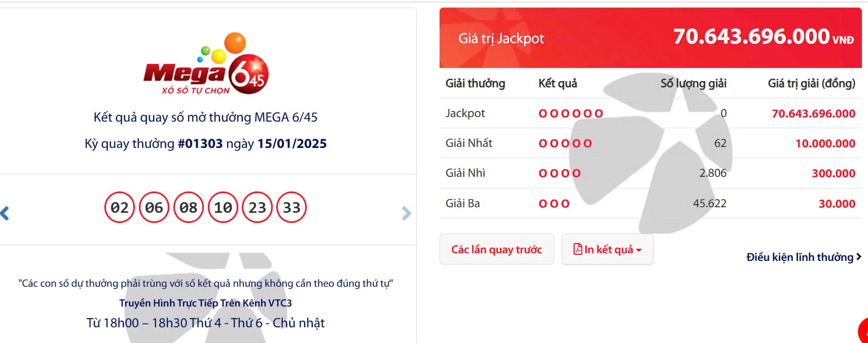Click the PDF icon on In kết quả
Image resolution: width=868 pixels, height=343 pixels.
pos(580,249)
